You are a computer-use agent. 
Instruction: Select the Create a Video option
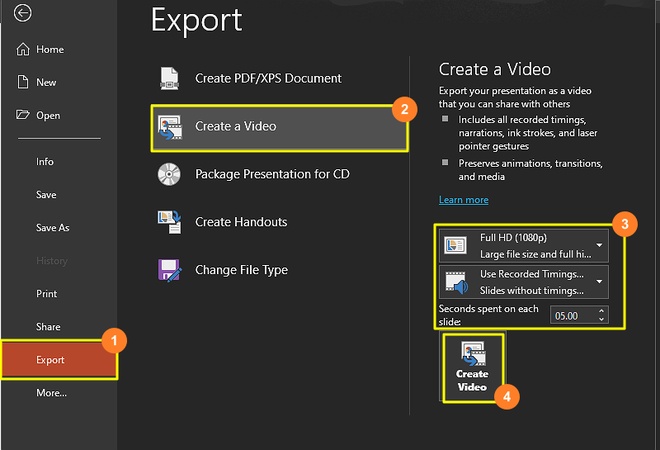pyautogui.click(x=279, y=128)
